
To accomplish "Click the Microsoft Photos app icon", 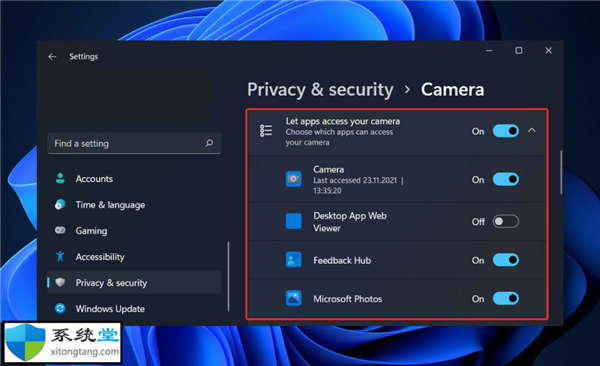I will click(x=293, y=298).
